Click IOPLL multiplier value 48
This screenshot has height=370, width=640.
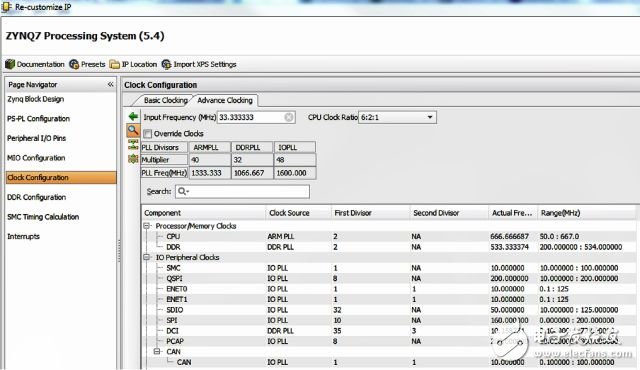295,160
